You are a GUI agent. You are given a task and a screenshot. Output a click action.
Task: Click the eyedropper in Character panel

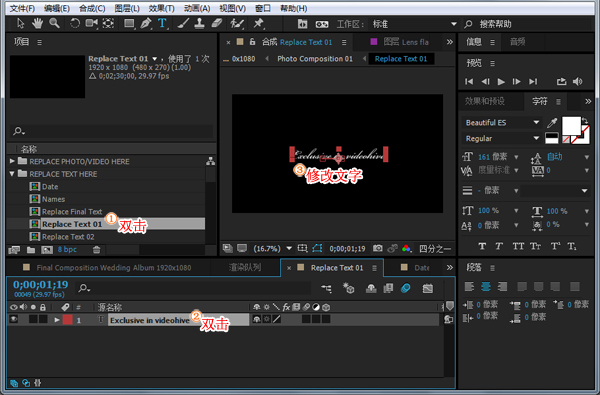pos(552,123)
